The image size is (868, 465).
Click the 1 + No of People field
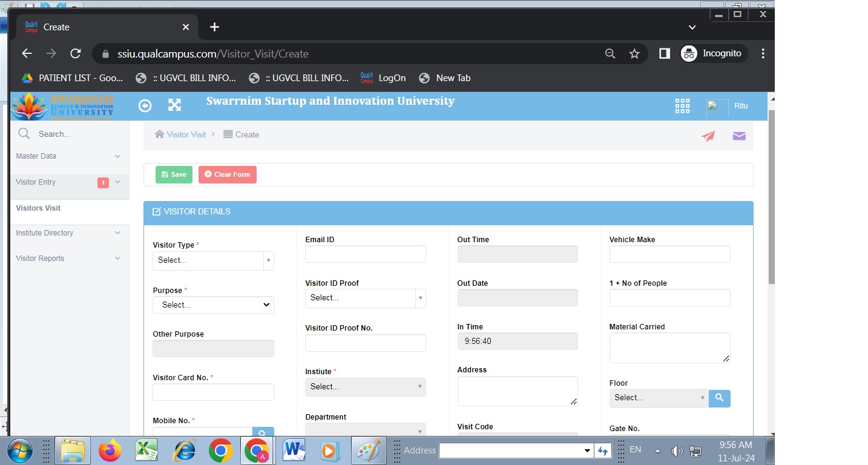click(669, 298)
